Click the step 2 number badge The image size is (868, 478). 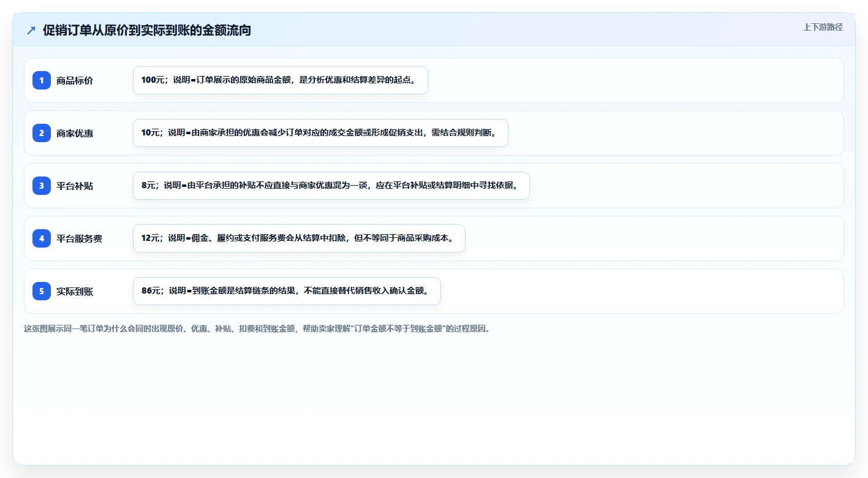[x=42, y=133]
